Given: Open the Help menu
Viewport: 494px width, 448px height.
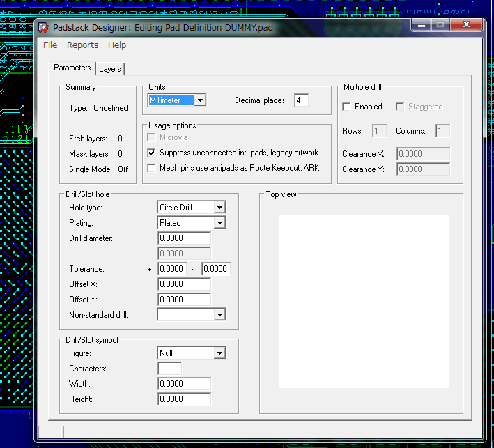Looking at the screenshot, I should [117, 45].
